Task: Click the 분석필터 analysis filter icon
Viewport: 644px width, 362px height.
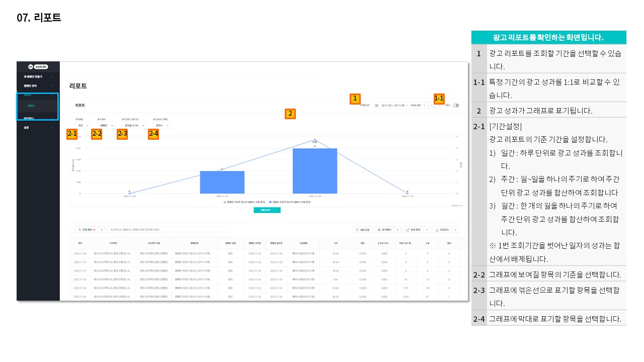Action: click(378, 229)
